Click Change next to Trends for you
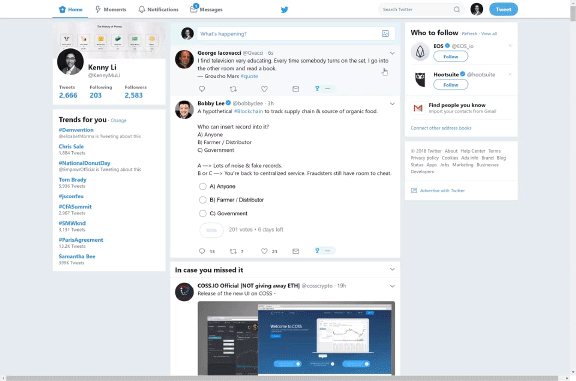Image resolution: width=576 pixels, height=381 pixels. point(118,121)
